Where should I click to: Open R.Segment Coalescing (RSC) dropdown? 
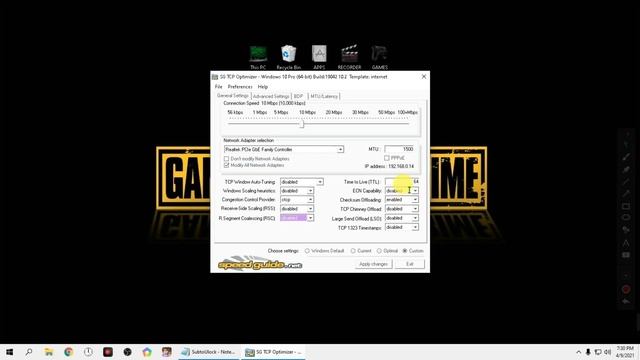(x=310, y=218)
